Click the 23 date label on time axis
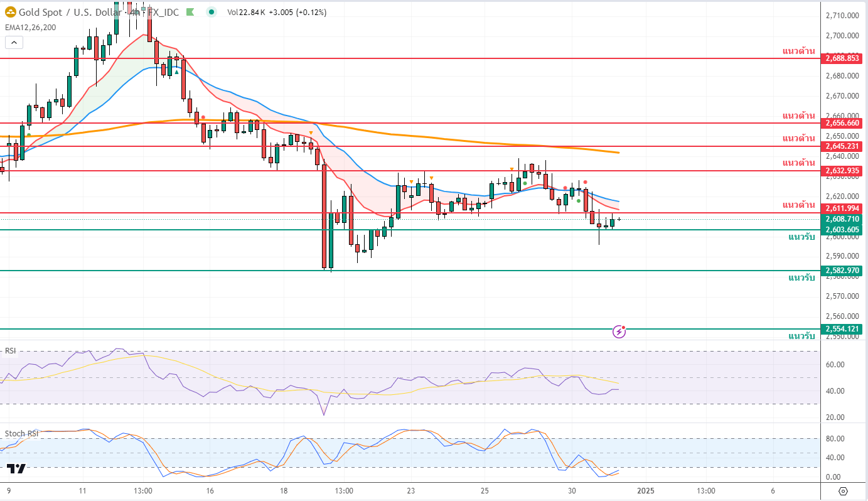 411,491
